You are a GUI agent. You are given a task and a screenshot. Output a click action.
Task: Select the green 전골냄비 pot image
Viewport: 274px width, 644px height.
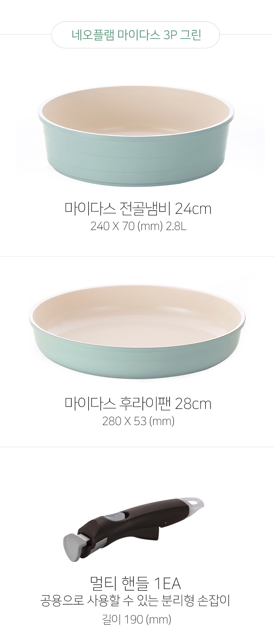(x=136, y=136)
